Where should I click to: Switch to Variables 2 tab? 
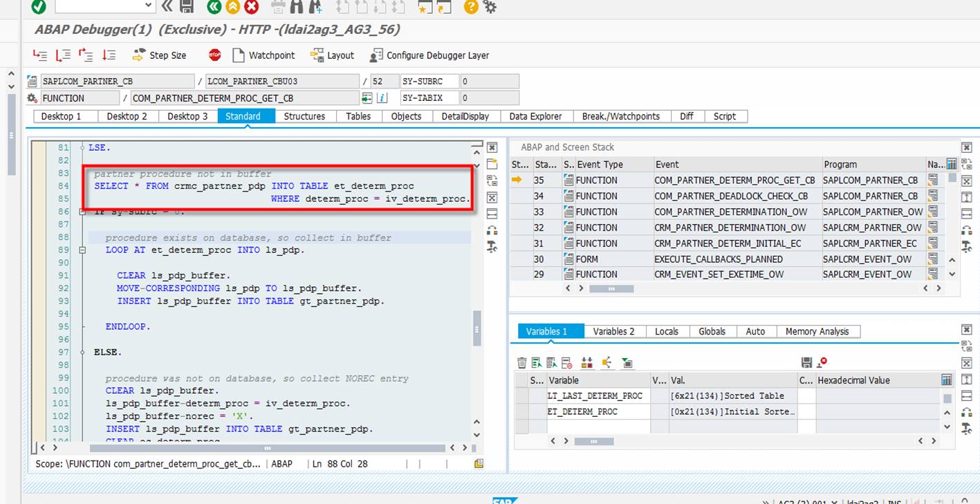pyautogui.click(x=613, y=331)
